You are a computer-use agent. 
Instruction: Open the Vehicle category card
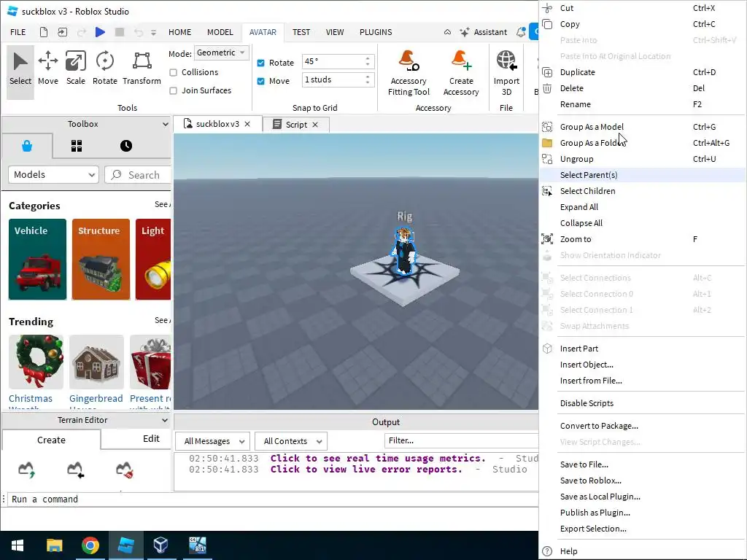(x=37, y=259)
